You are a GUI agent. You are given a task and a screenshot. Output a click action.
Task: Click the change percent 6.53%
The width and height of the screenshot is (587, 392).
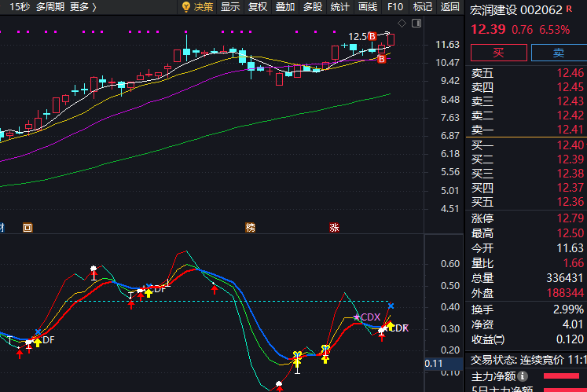coord(555,30)
